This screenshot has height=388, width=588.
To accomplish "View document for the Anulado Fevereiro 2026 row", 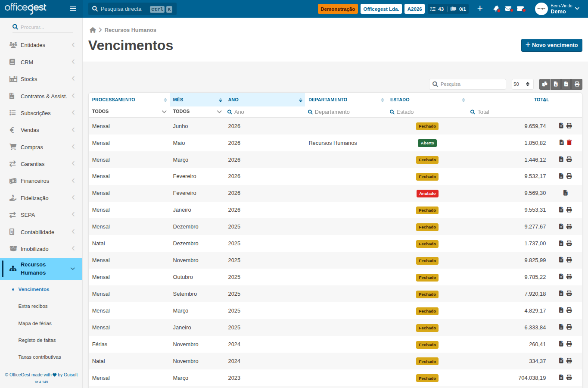I will [565, 193].
